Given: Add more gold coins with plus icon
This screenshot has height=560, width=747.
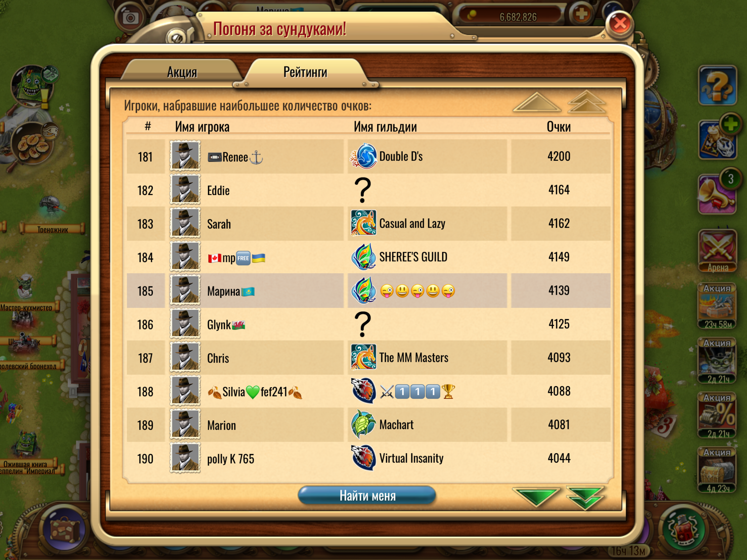Looking at the screenshot, I should (581, 14).
